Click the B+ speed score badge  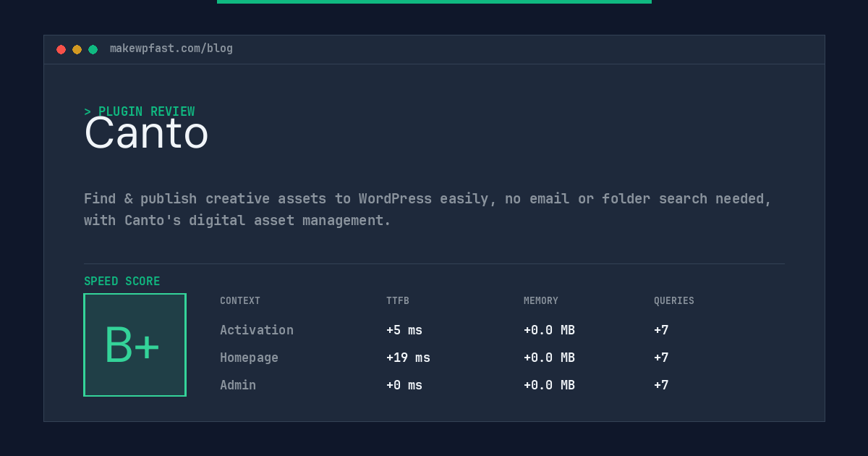tap(135, 345)
